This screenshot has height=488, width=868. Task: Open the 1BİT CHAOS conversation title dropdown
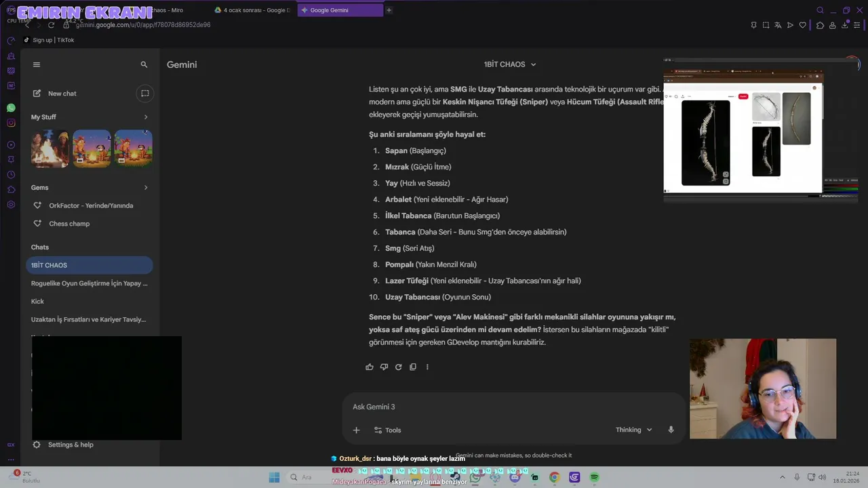(x=510, y=64)
